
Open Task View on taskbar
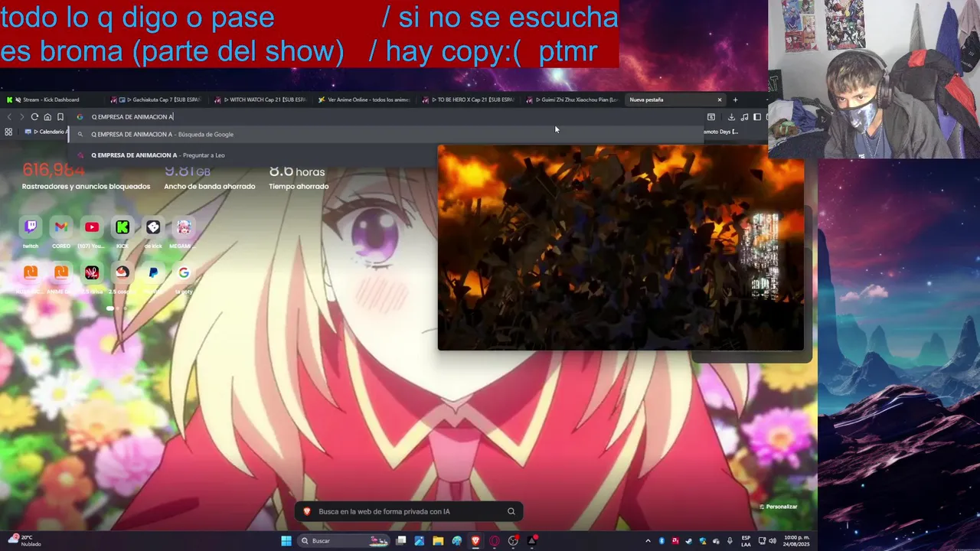pyautogui.click(x=400, y=541)
